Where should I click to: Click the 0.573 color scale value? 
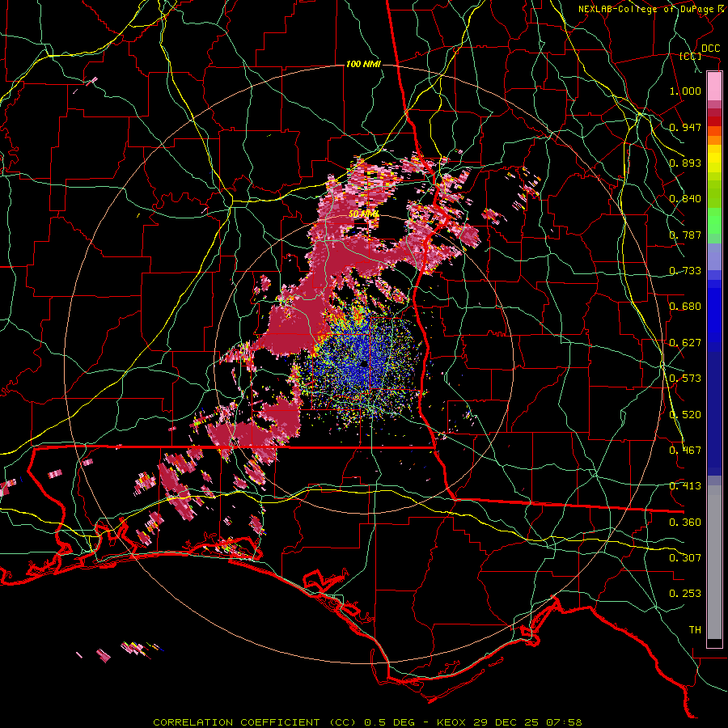point(685,379)
